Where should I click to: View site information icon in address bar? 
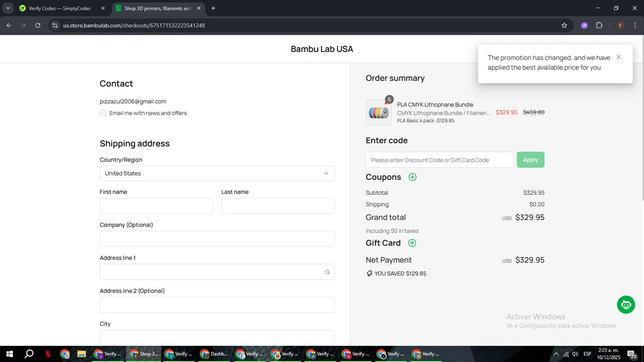(x=55, y=25)
